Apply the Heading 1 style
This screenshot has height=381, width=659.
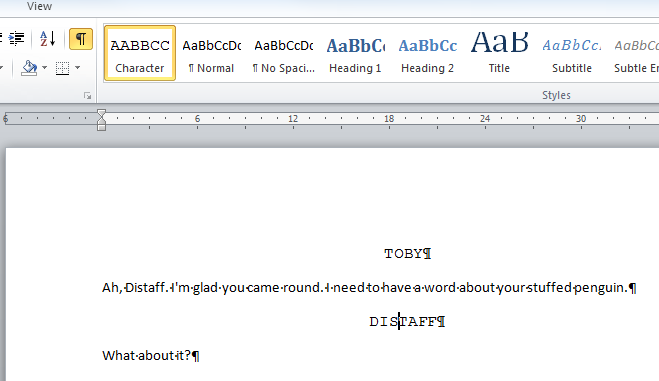pos(355,53)
